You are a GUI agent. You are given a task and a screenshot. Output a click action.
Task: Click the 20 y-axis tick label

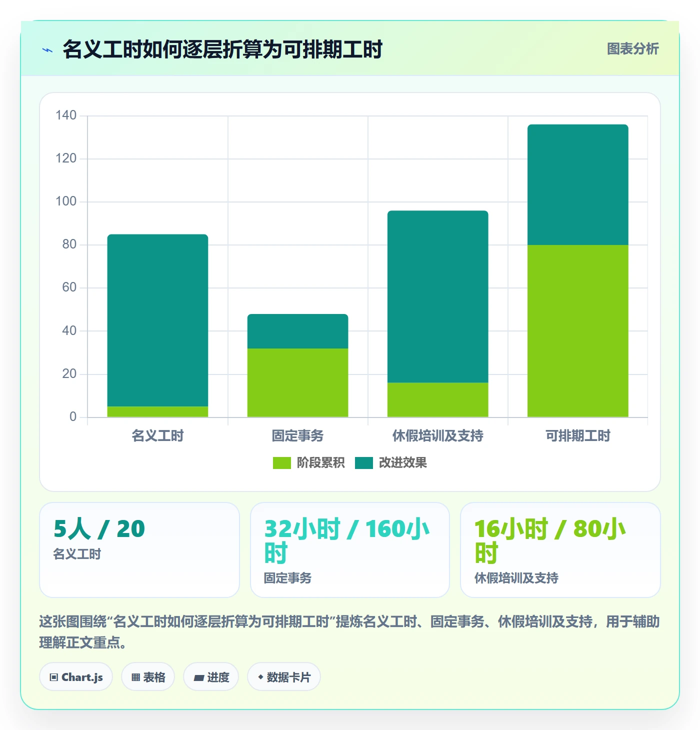[69, 374]
